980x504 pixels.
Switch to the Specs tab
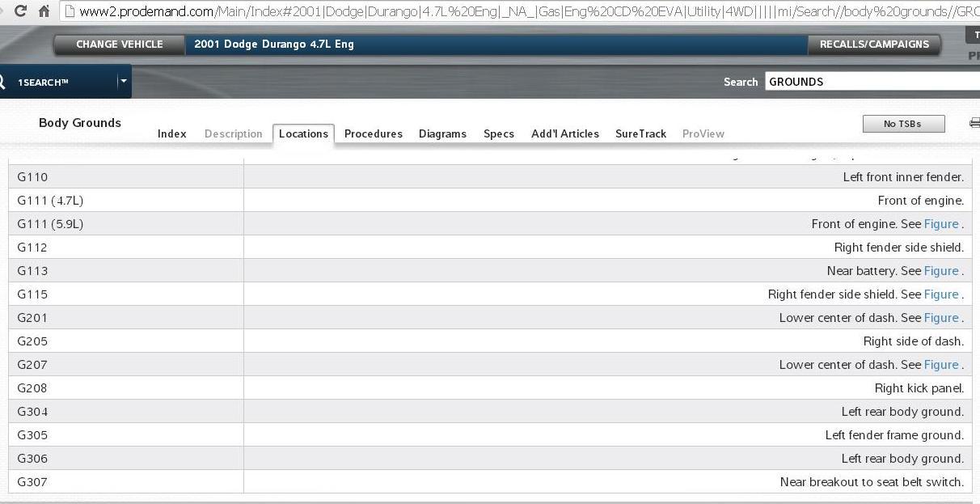pyautogui.click(x=498, y=133)
